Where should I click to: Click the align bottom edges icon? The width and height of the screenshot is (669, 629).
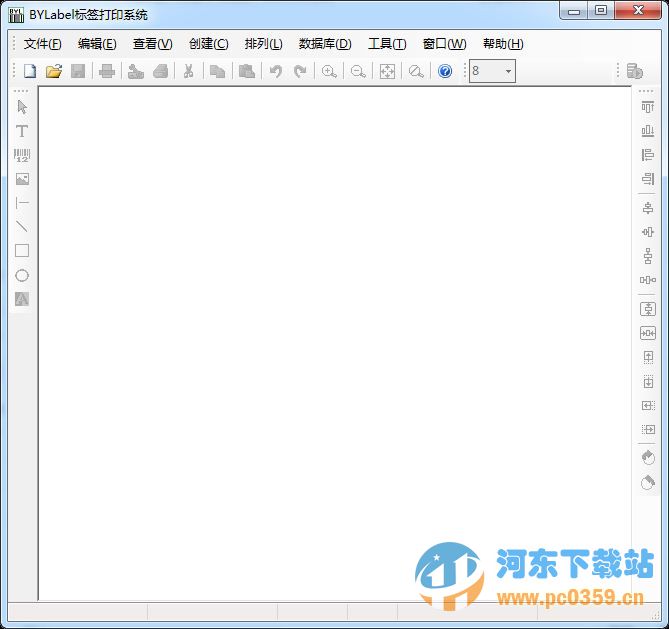tap(648, 131)
